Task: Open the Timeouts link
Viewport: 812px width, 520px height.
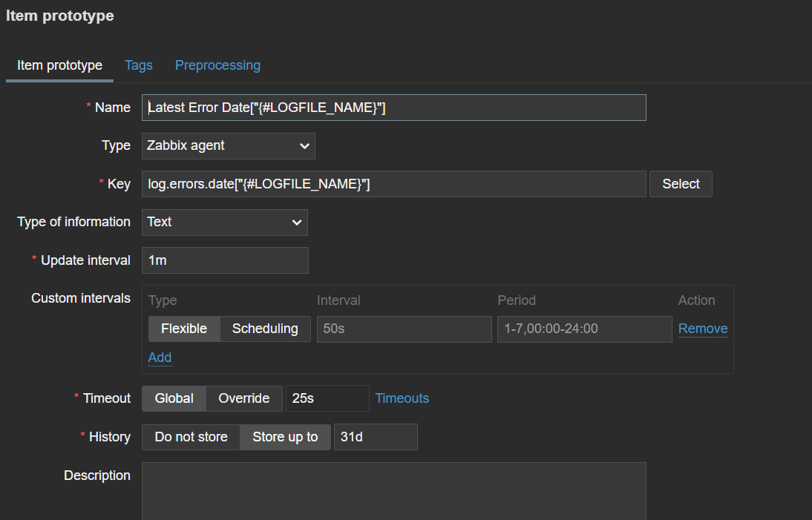Action: pyautogui.click(x=402, y=398)
